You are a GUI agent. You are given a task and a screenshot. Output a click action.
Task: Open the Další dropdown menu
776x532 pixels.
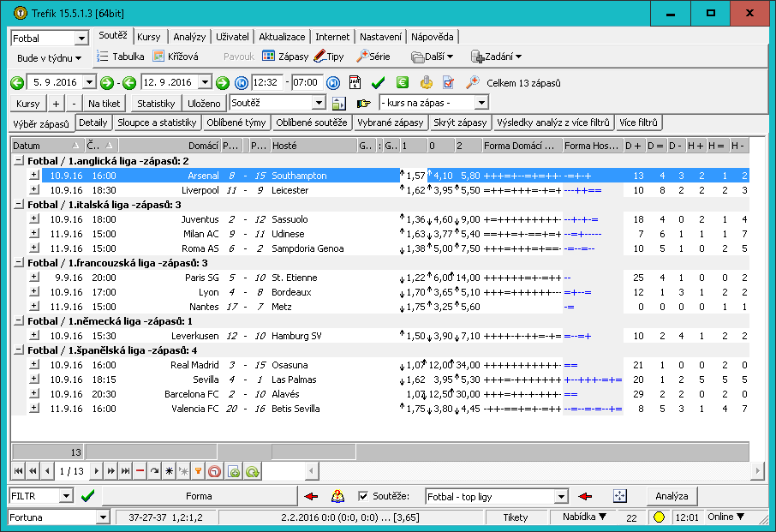tap(433, 57)
